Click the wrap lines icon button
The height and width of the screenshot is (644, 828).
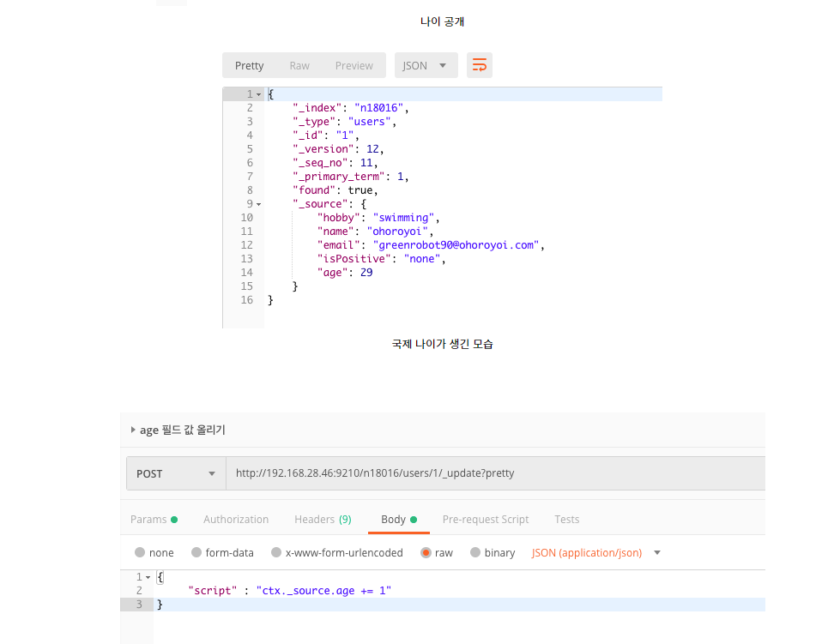click(480, 66)
